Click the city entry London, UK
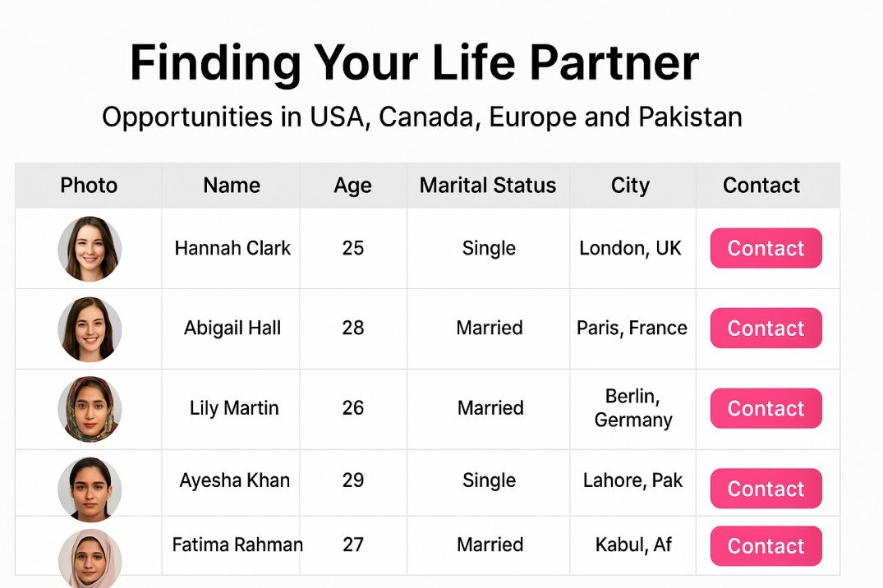The image size is (883, 588). click(x=631, y=248)
